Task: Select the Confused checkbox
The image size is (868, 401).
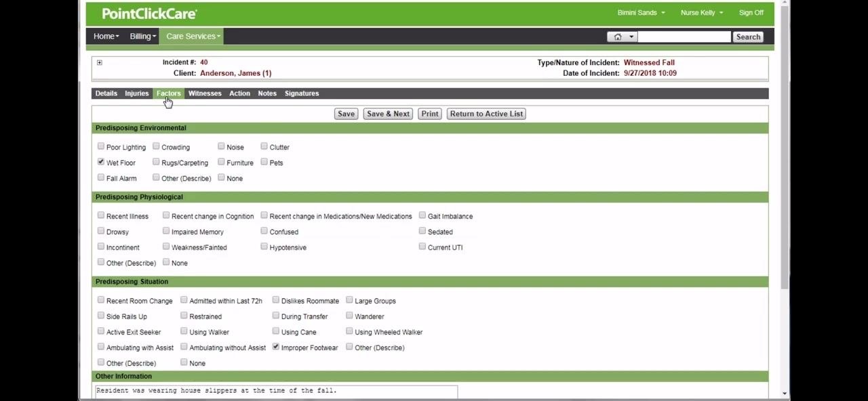Action: tap(264, 231)
